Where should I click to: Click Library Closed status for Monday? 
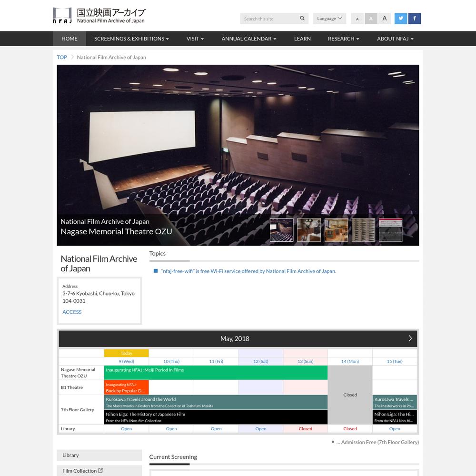pyautogui.click(x=350, y=429)
